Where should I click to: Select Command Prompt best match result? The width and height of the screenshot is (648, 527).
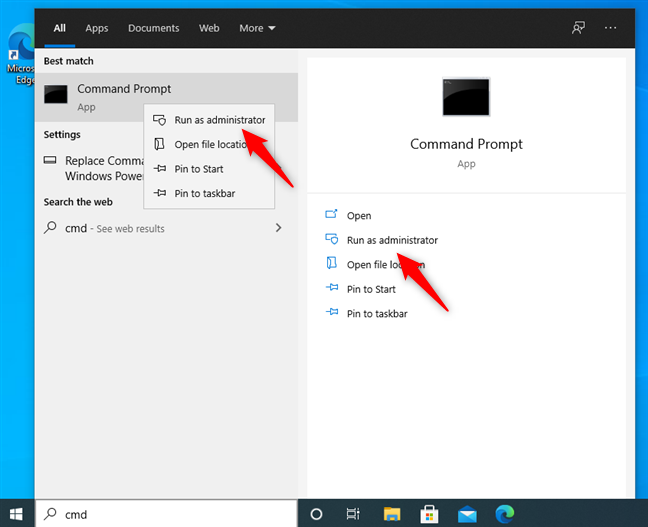166,98
